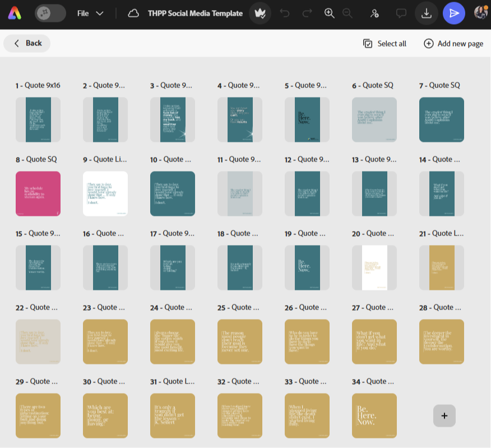491x448 pixels.
Task: Select page 14 thumbnail
Action: click(x=442, y=193)
